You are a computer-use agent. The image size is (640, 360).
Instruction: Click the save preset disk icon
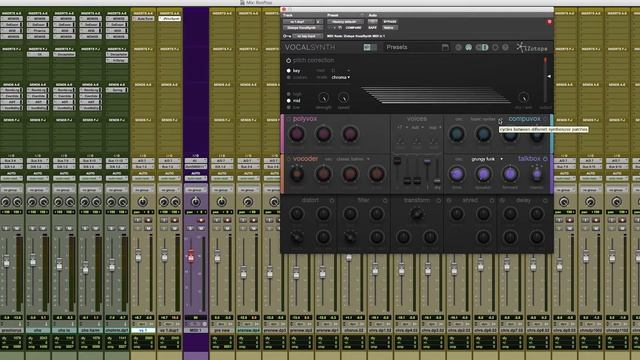445,48
